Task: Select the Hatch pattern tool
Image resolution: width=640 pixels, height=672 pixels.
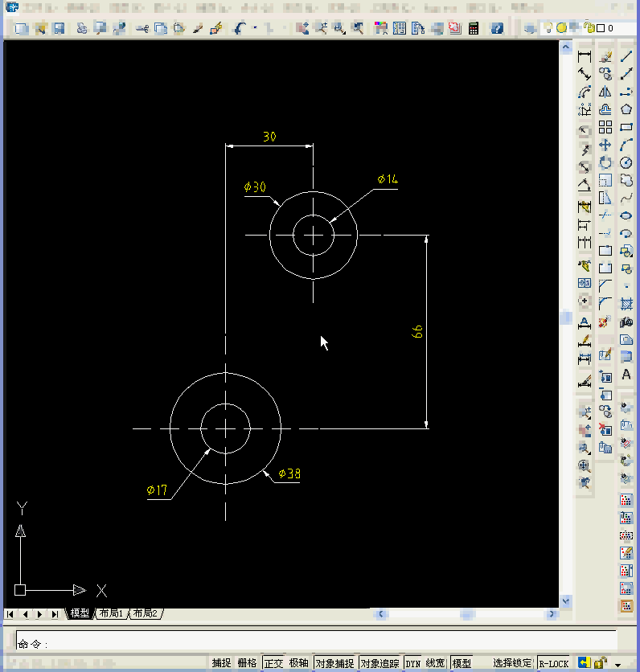Action: tap(626, 304)
